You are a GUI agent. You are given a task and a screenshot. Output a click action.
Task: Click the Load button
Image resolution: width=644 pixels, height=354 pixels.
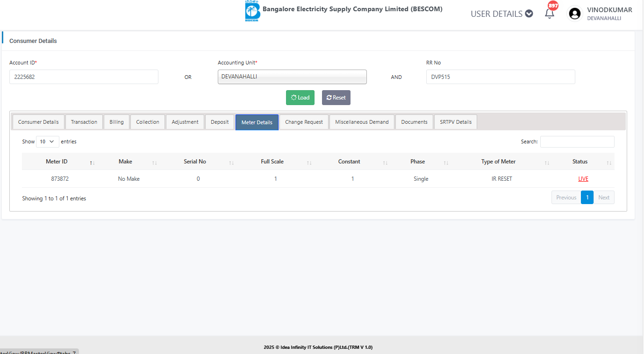click(300, 98)
